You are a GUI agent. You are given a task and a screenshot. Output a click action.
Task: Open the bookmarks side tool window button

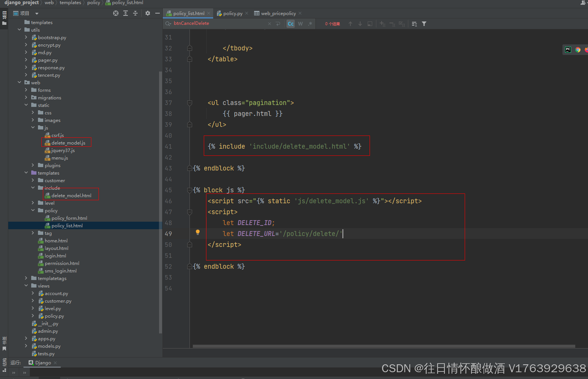point(4,343)
